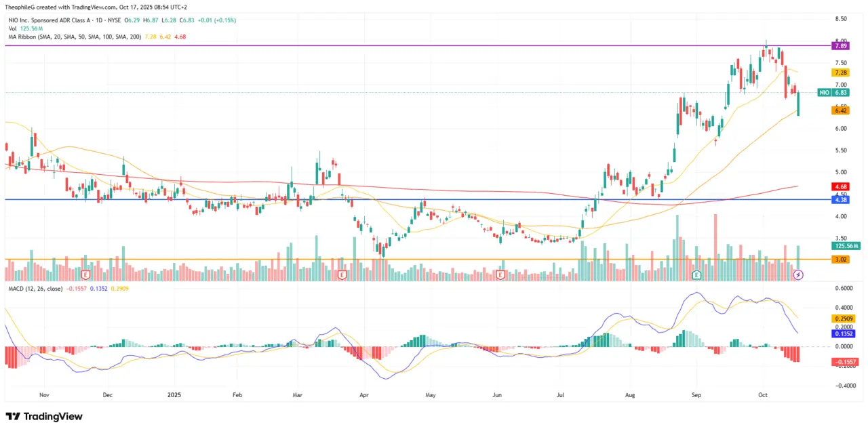Click the purple lightning real-time data icon
This screenshot has width=868, height=431.
798,274
